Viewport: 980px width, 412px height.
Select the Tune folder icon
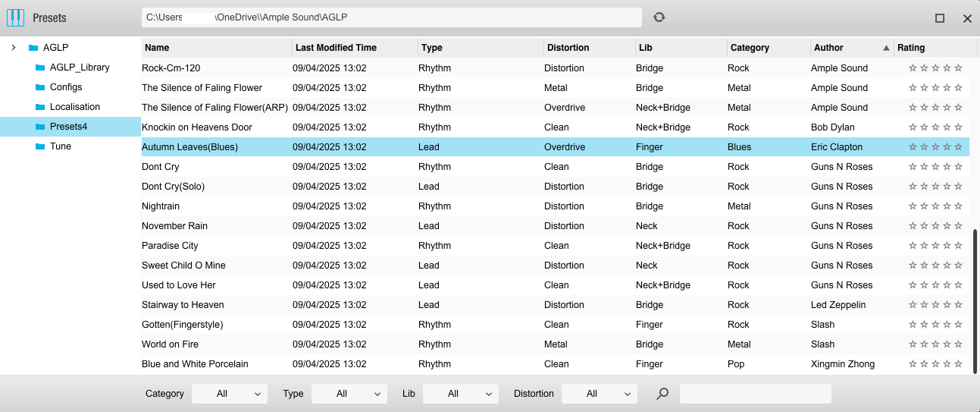40,146
